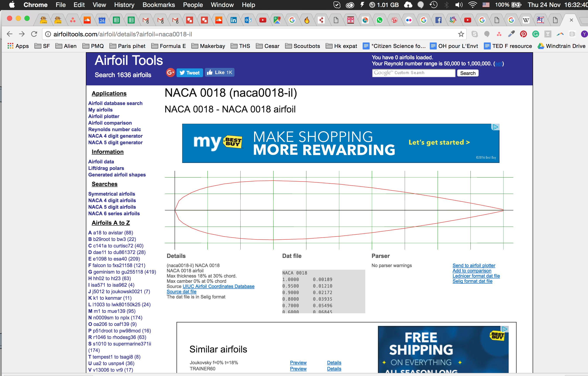Bookmark this page with the star icon
The image size is (588, 376).
point(461,34)
